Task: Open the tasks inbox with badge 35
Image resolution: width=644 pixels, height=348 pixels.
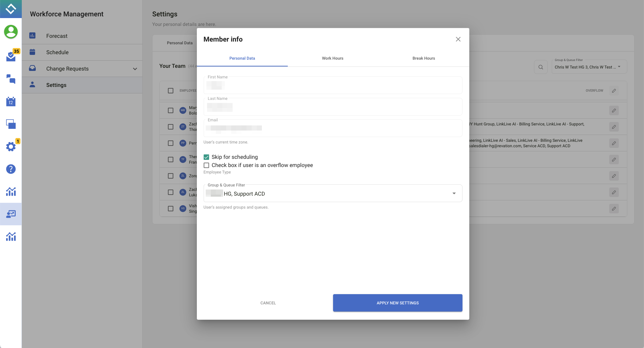Action: 11,56
